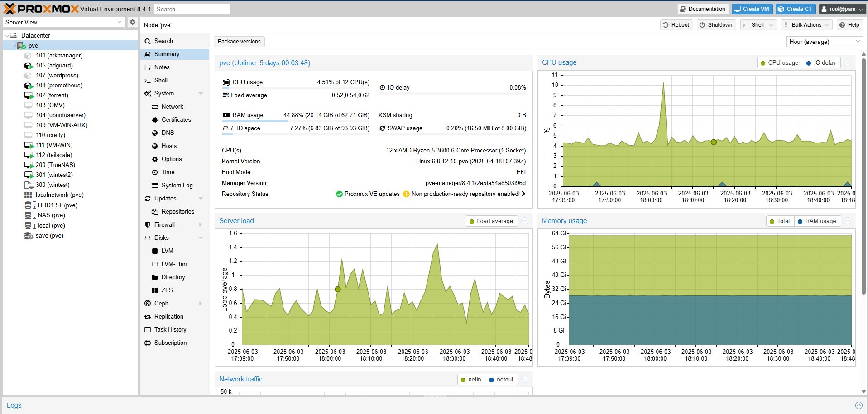This screenshot has height=414, width=868.
Task: Click the Help button
Action: pyautogui.click(x=849, y=25)
